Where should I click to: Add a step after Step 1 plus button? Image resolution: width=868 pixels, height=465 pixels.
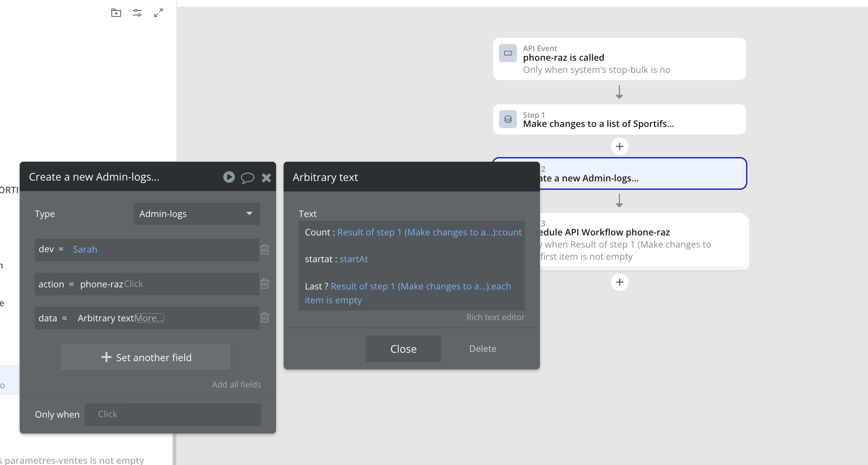point(620,147)
